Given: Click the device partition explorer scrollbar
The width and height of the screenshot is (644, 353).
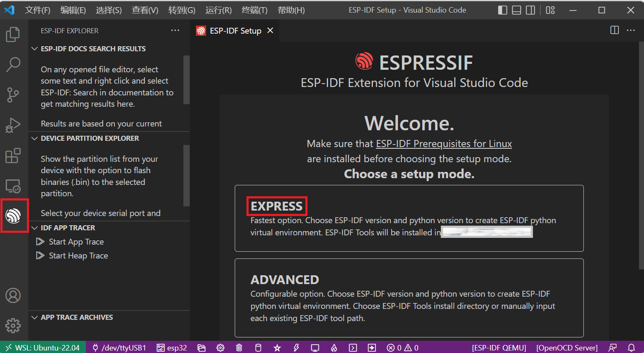Looking at the screenshot, I should tap(187, 175).
